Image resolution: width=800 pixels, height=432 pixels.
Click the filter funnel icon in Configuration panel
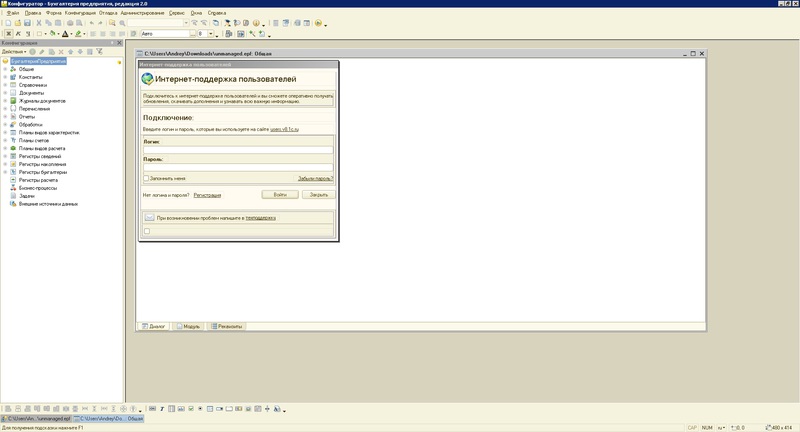(99, 51)
